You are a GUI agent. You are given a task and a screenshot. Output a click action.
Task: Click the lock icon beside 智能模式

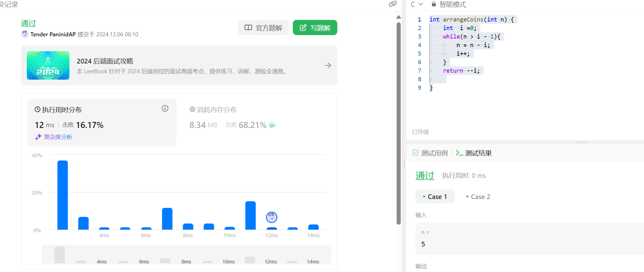tap(434, 4)
